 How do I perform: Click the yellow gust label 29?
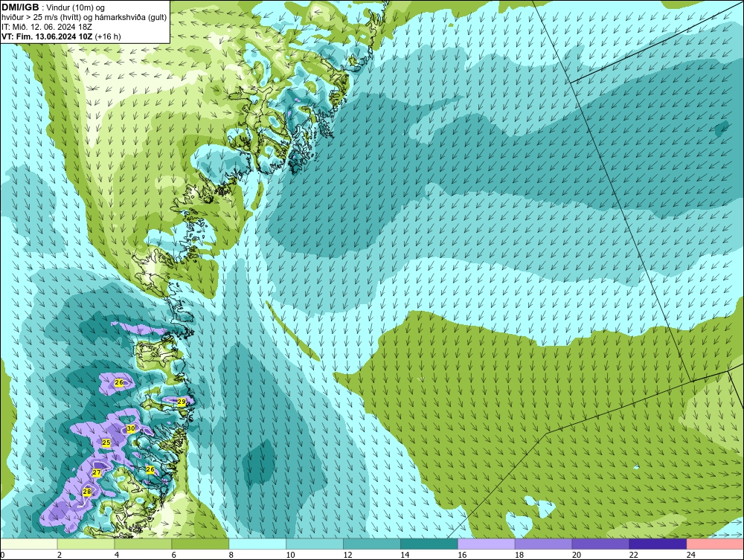coord(182,402)
